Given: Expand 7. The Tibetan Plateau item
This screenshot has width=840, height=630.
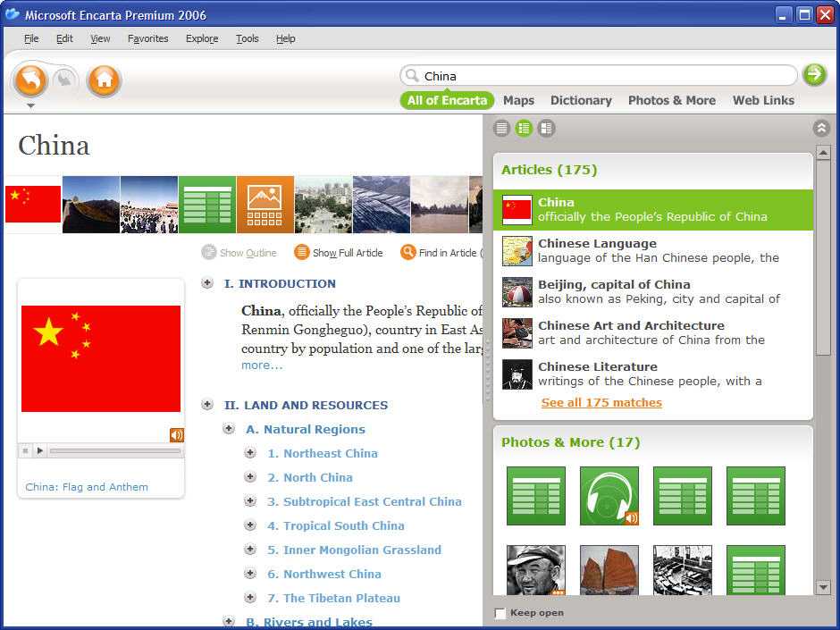Looking at the screenshot, I should pyautogui.click(x=250, y=597).
